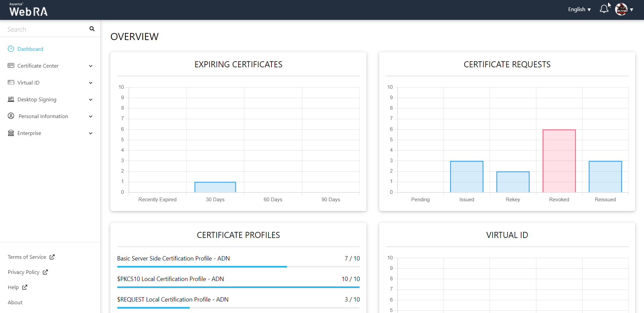
Task: Click the Certificate Center sidebar icon
Action: click(x=11, y=66)
